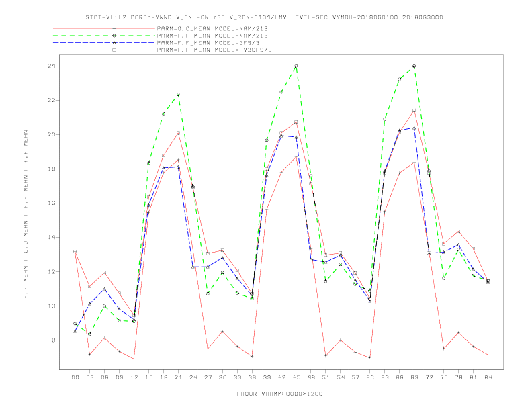Click the green circle marker in the legend
Image resolution: width=532 pixels, height=411 pixels.
[114, 36]
